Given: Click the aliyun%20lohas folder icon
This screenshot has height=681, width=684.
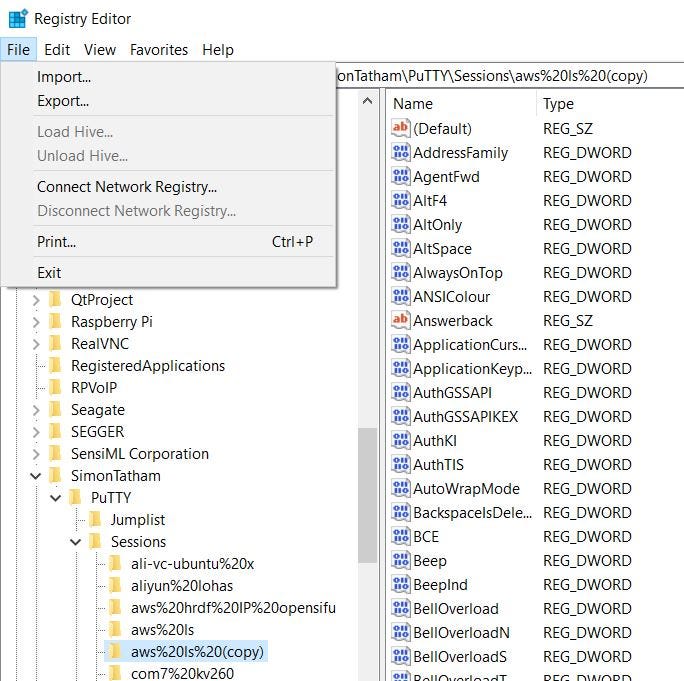Looking at the screenshot, I should click(x=115, y=585).
